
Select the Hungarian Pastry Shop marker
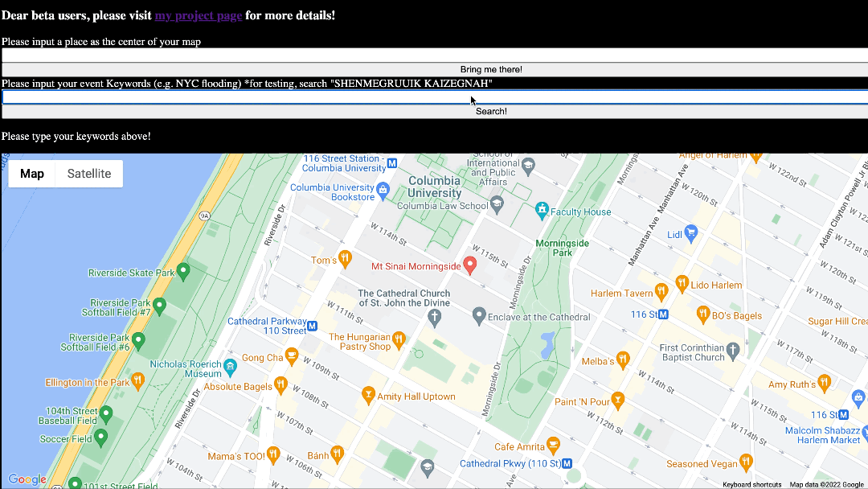(399, 340)
